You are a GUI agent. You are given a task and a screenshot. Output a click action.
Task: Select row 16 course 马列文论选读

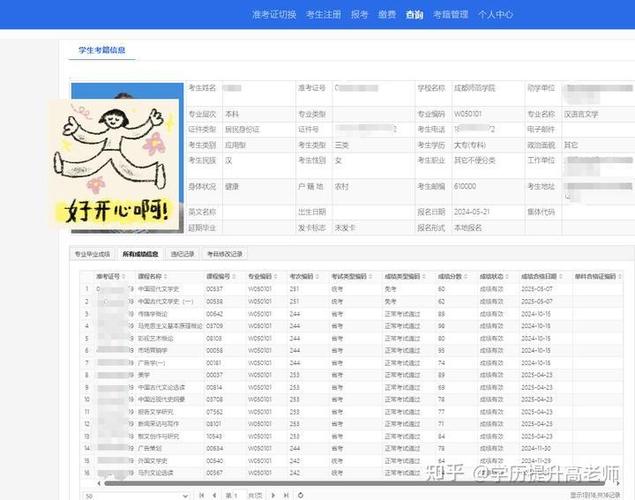(x=156, y=473)
